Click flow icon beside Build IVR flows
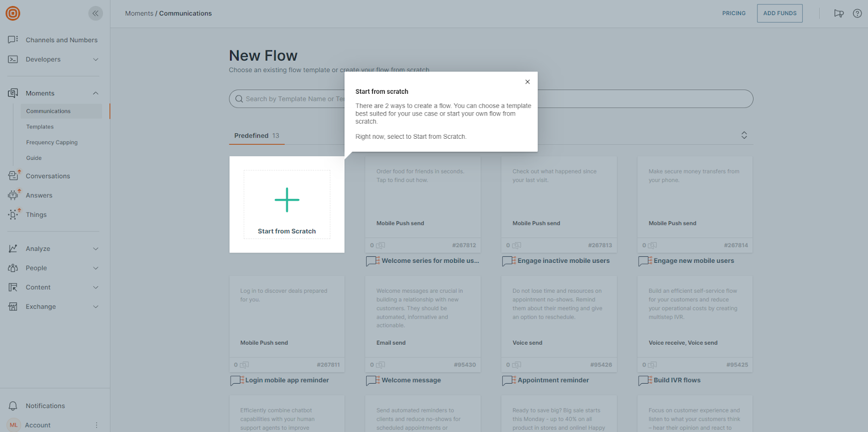The image size is (868, 432). [645, 380]
